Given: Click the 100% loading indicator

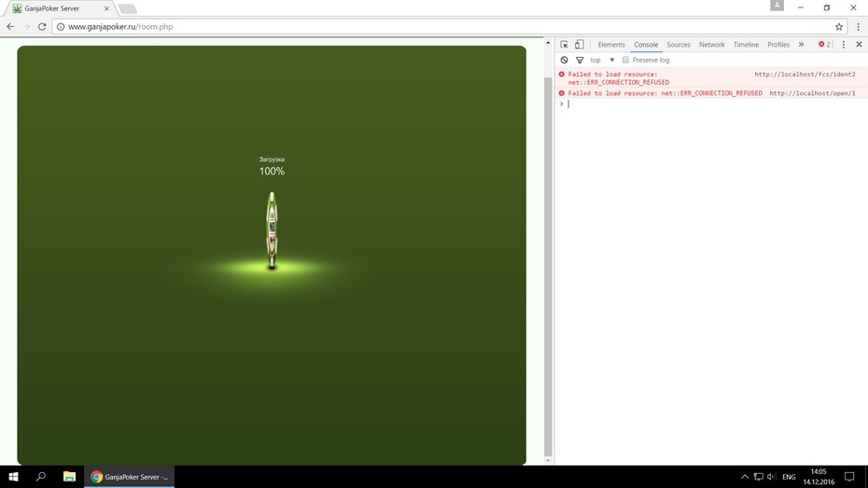Looking at the screenshot, I should click(x=272, y=172).
